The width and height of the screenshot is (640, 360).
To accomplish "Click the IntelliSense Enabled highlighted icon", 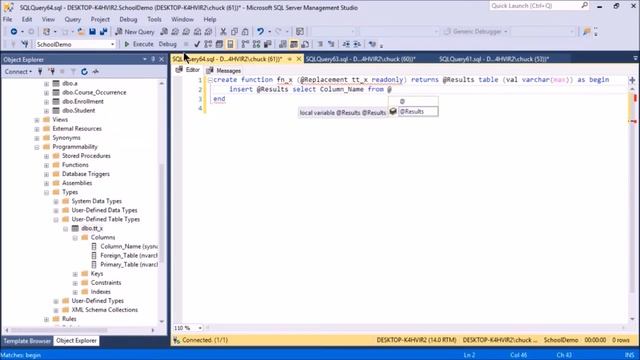I will tap(230, 44).
